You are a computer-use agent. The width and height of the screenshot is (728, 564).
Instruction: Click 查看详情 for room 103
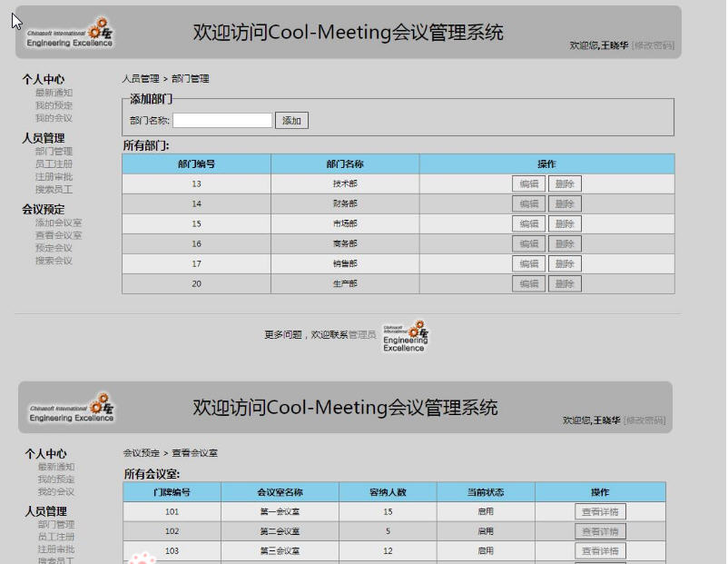click(600, 551)
